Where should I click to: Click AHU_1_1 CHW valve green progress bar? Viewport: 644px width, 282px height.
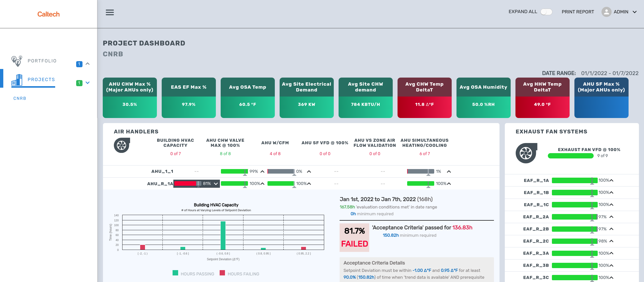(x=234, y=172)
